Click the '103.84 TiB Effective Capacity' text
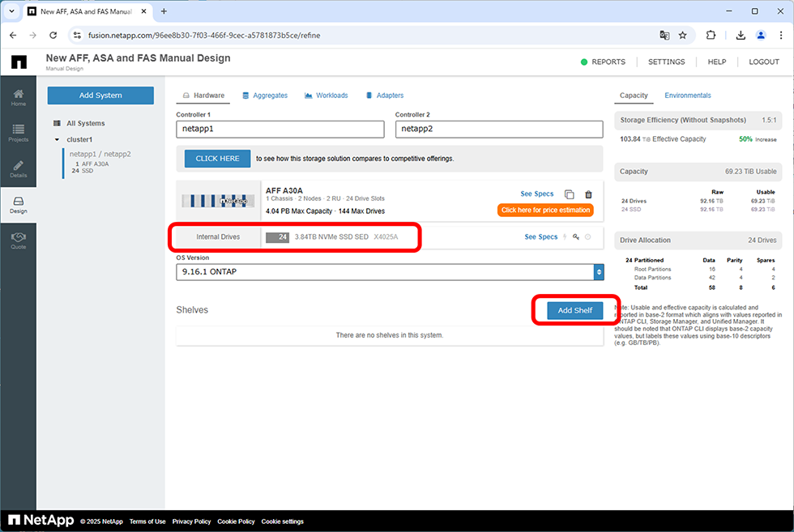 coord(663,139)
